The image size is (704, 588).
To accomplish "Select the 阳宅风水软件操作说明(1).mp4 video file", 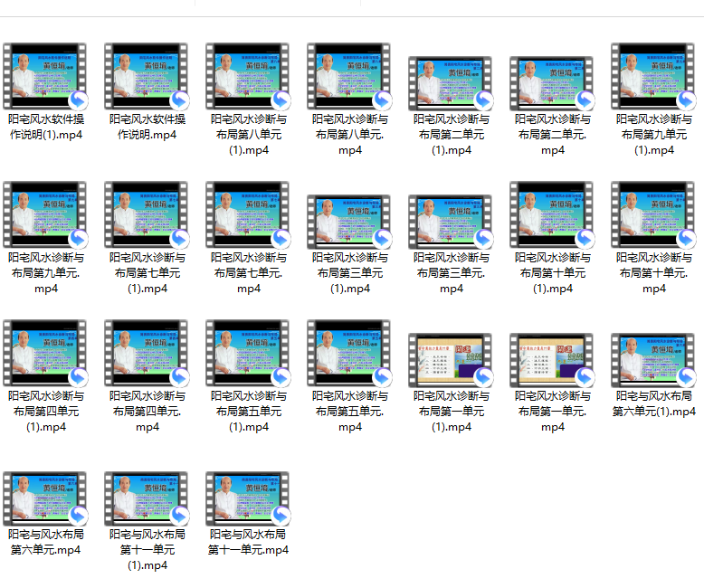I will coord(45,77).
